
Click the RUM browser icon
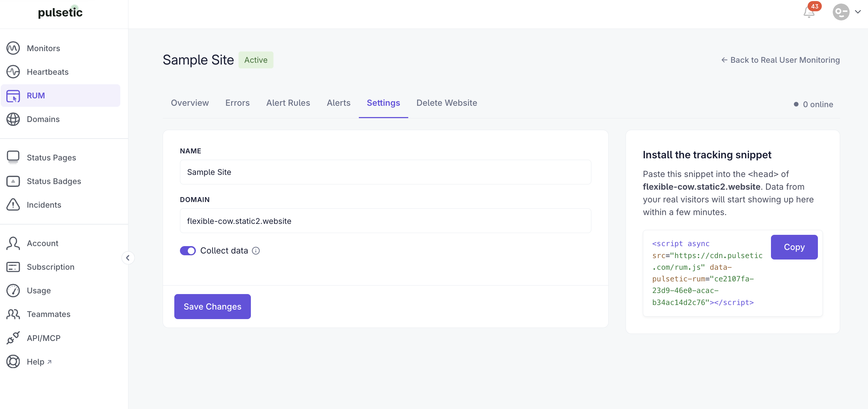pos(13,96)
